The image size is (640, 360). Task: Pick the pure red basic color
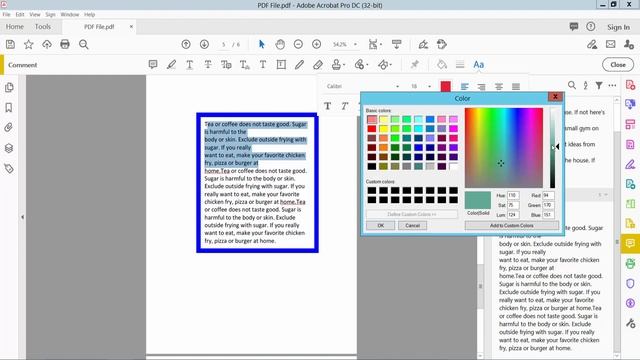click(x=372, y=129)
